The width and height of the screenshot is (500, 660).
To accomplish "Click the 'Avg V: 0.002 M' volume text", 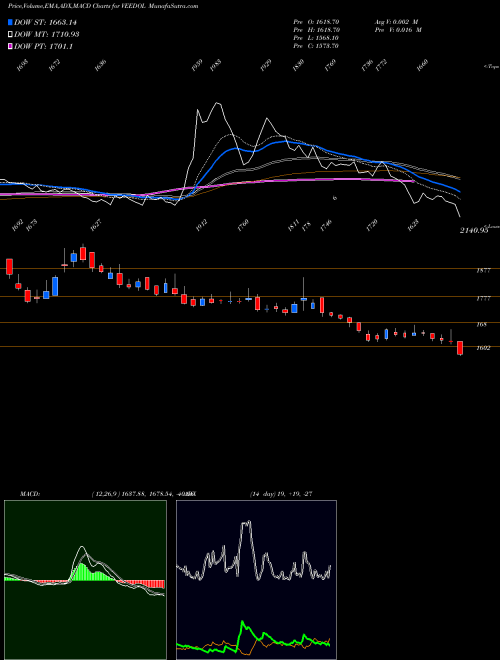I will point(397,21).
